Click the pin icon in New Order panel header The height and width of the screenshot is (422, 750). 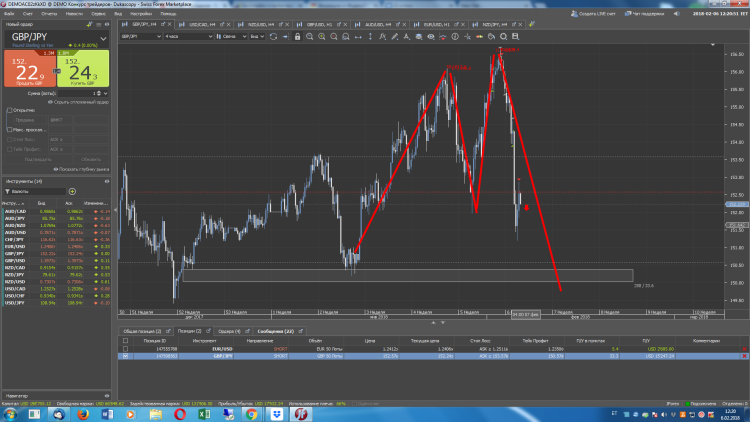click(89, 24)
